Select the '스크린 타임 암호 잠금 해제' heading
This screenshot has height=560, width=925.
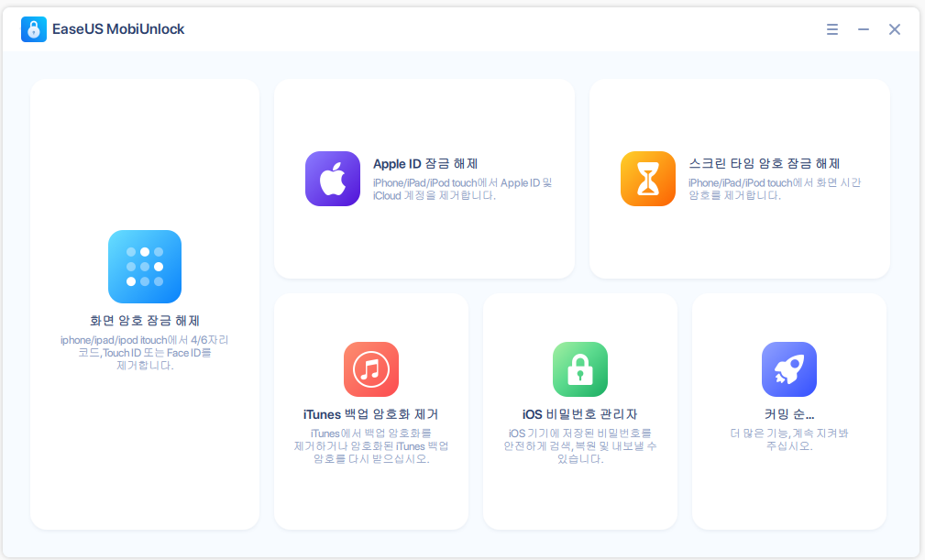(x=765, y=164)
